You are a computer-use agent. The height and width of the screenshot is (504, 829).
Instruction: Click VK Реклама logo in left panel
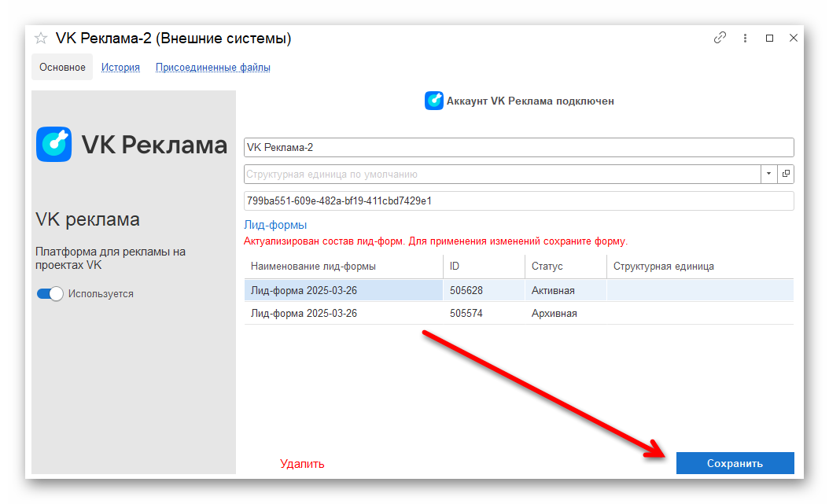tap(131, 144)
